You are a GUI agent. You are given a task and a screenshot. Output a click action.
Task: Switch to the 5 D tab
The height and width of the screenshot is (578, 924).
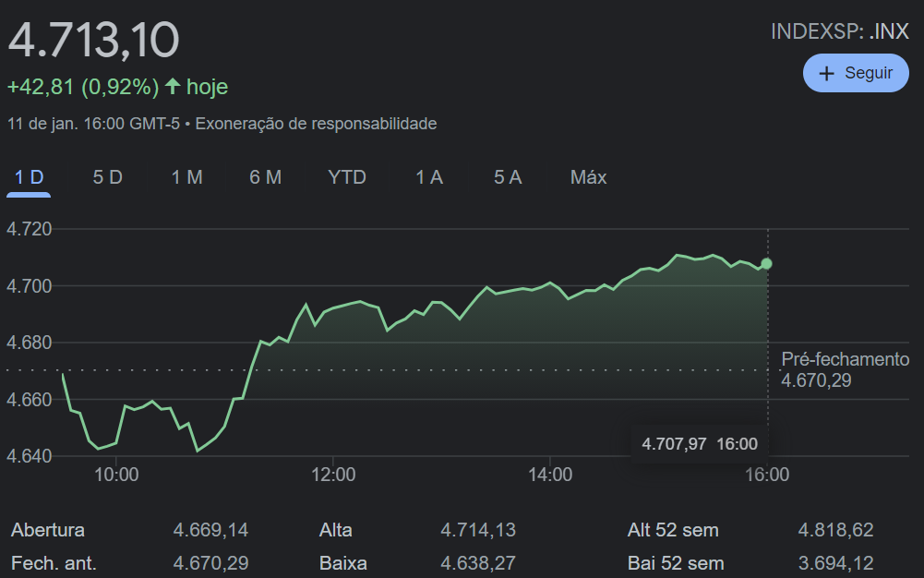click(107, 177)
